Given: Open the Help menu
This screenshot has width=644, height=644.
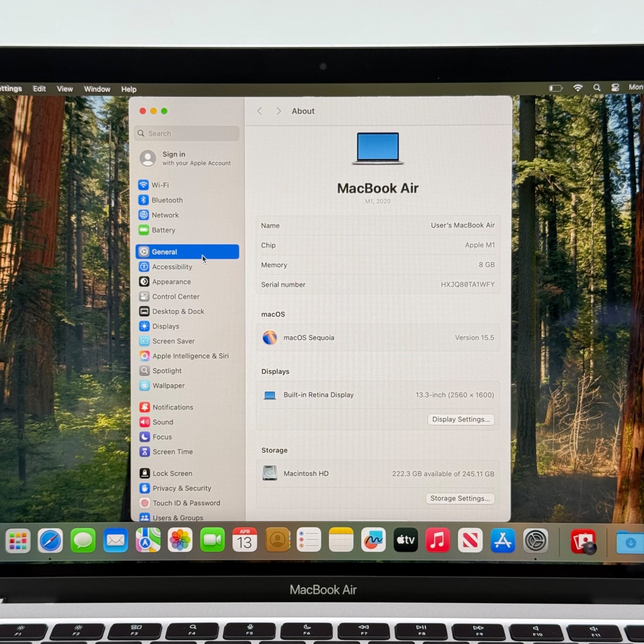Looking at the screenshot, I should [129, 90].
